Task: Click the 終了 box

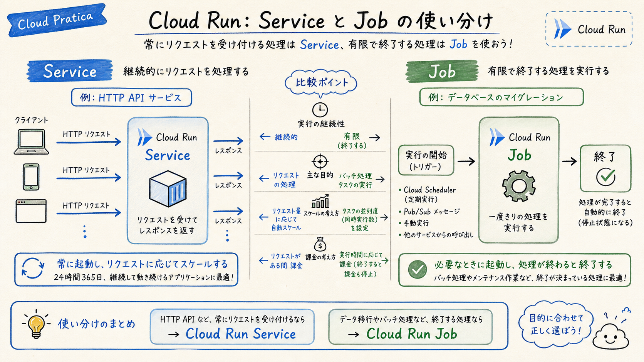Action: pyautogui.click(x=605, y=168)
